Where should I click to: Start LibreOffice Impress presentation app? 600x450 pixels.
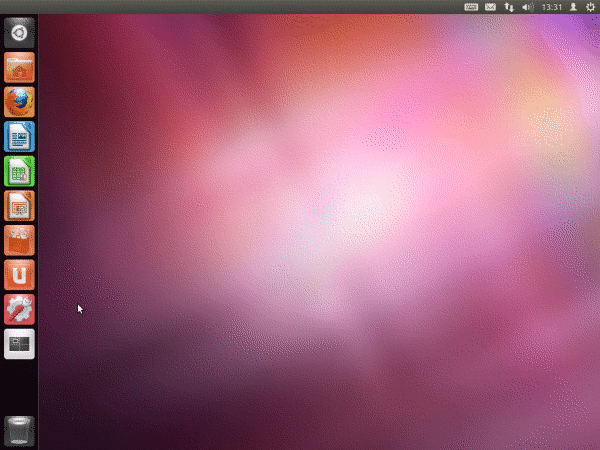tap(19, 206)
